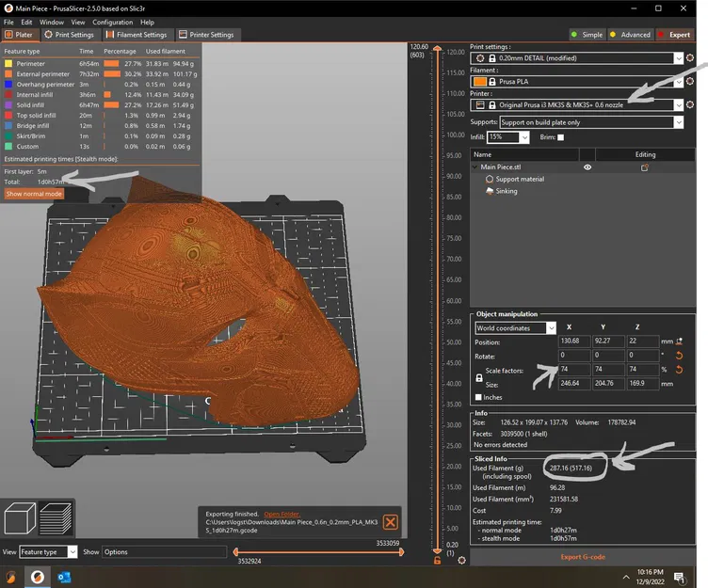The height and width of the screenshot is (588, 708).
Task: Click the Prusa PLA filament color swatch
Action: [479, 82]
